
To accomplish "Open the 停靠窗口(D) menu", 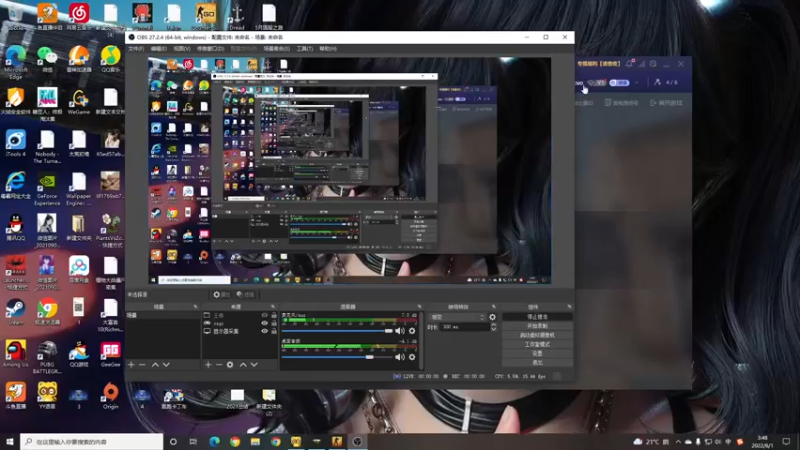I will (x=210, y=49).
